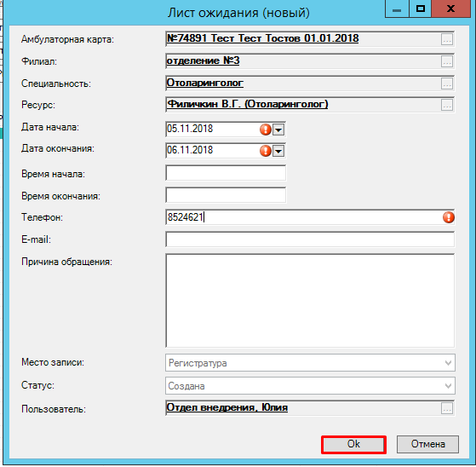Open the Статус combo box
Image resolution: width=476 pixels, height=467 pixels.
click(x=310, y=386)
